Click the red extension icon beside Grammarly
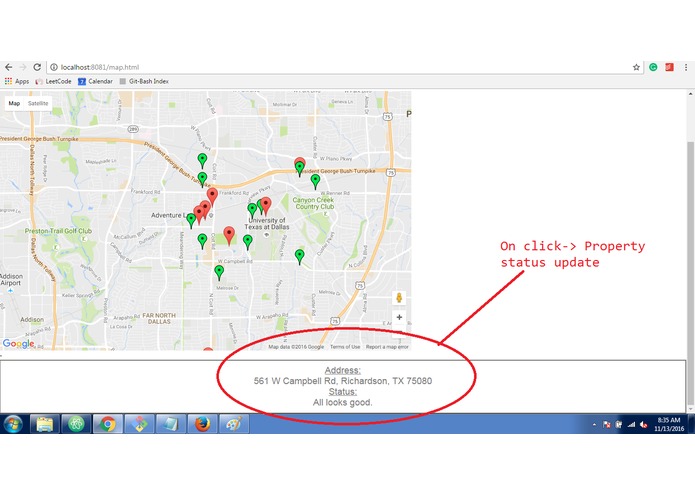Viewport: 695px width, 494px height. coord(669,67)
